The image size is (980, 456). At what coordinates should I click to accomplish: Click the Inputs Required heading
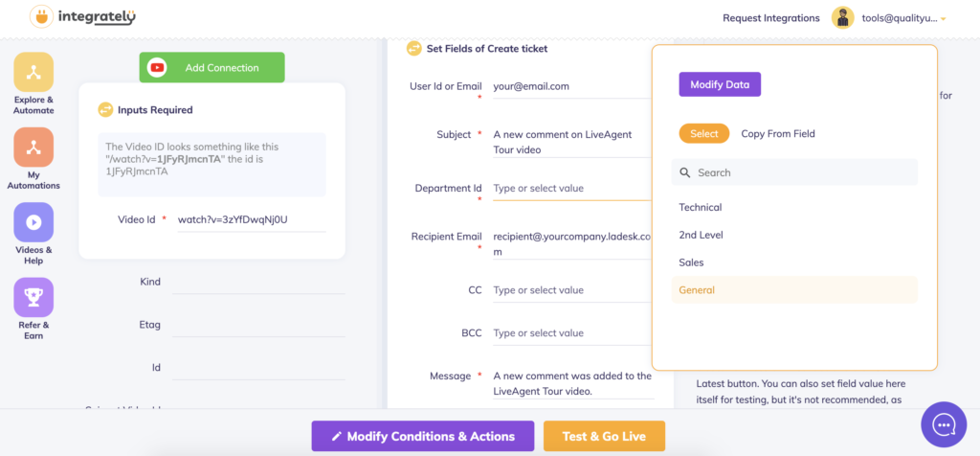(x=155, y=110)
